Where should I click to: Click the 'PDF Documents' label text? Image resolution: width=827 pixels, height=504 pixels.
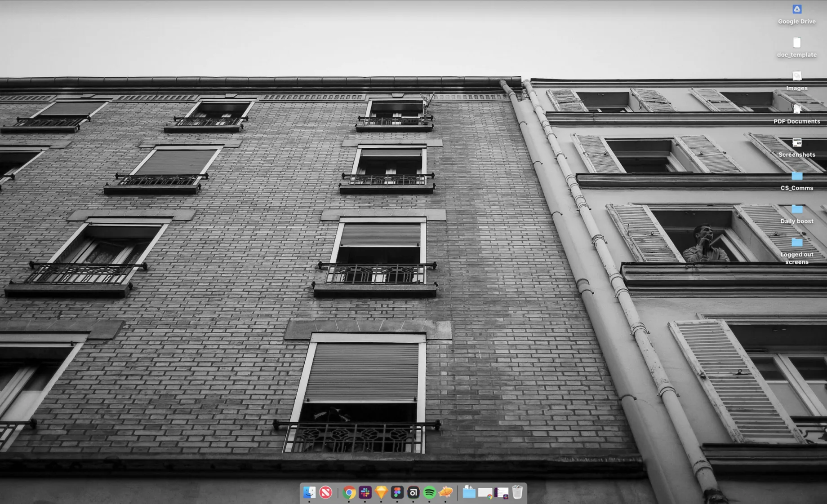click(797, 121)
